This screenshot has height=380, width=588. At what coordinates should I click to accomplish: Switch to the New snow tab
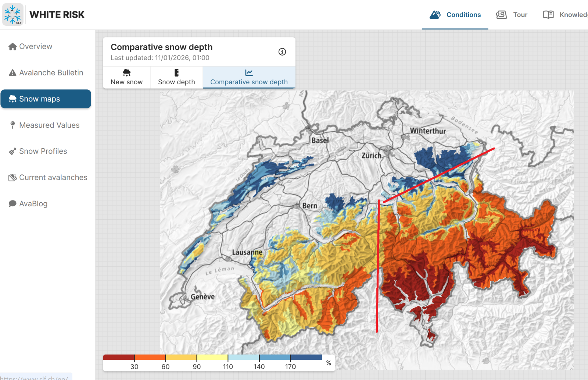pos(127,82)
